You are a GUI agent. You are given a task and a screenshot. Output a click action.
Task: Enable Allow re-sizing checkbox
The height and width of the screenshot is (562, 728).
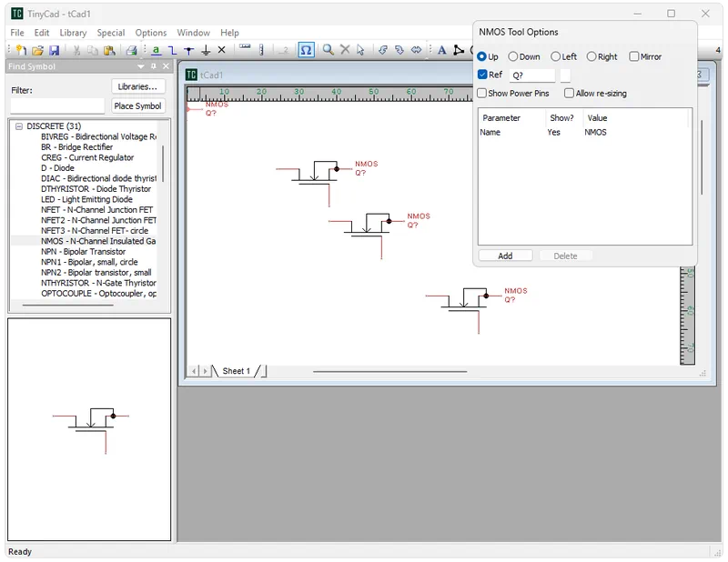pyautogui.click(x=569, y=94)
